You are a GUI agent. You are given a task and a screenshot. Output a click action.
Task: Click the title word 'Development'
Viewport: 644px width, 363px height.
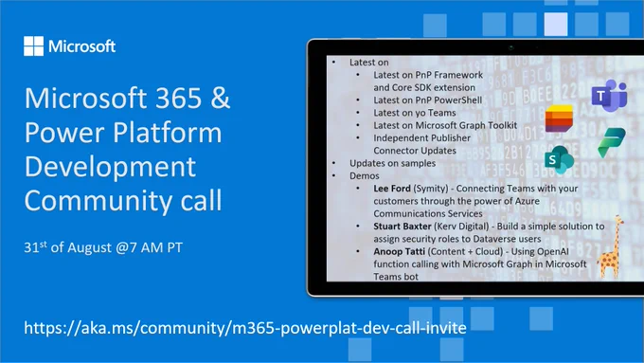pos(110,167)
